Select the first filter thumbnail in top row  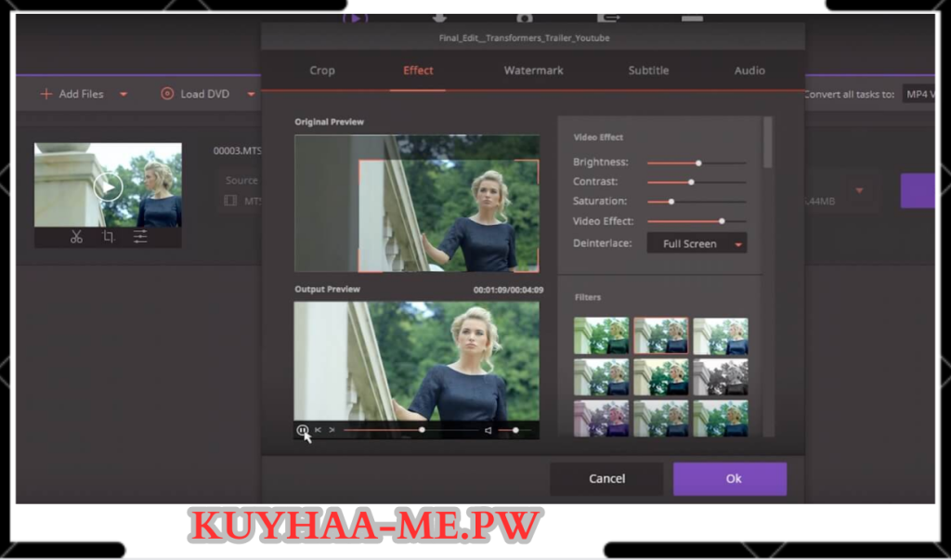coord(601,335)
